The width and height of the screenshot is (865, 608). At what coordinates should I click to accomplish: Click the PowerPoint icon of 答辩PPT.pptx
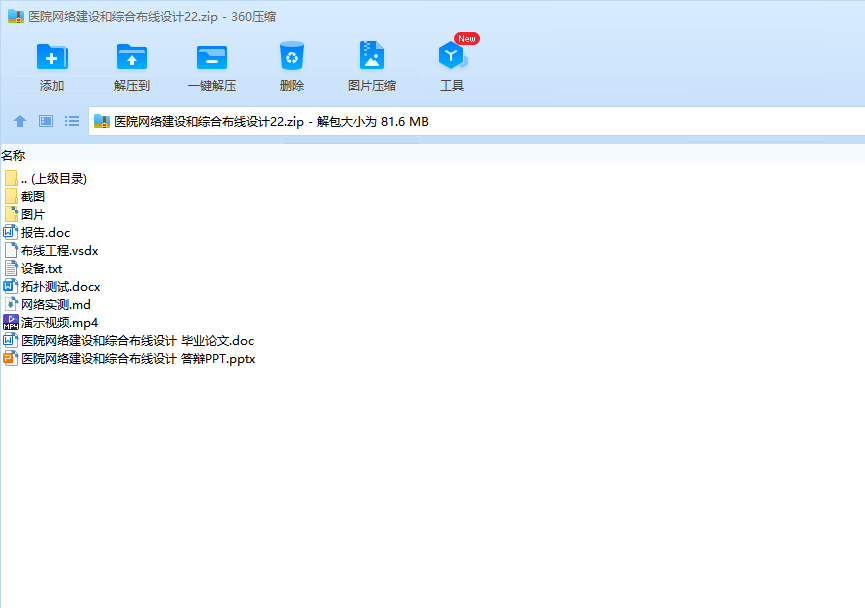click(10, 358)
